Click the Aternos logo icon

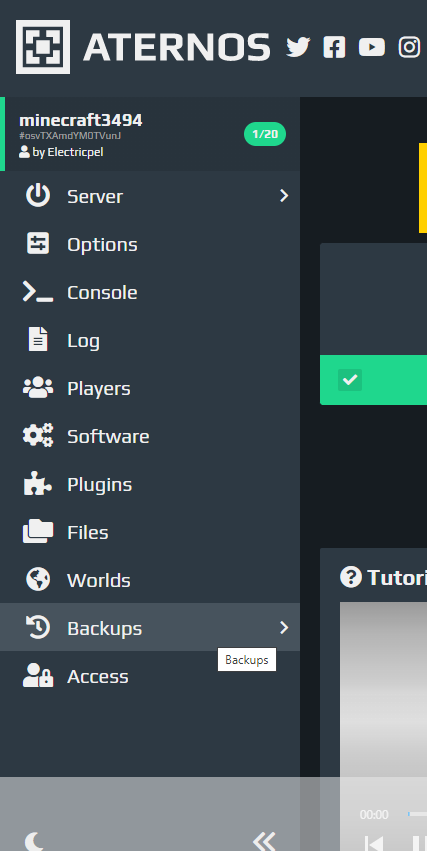click(x=43, y=47)
